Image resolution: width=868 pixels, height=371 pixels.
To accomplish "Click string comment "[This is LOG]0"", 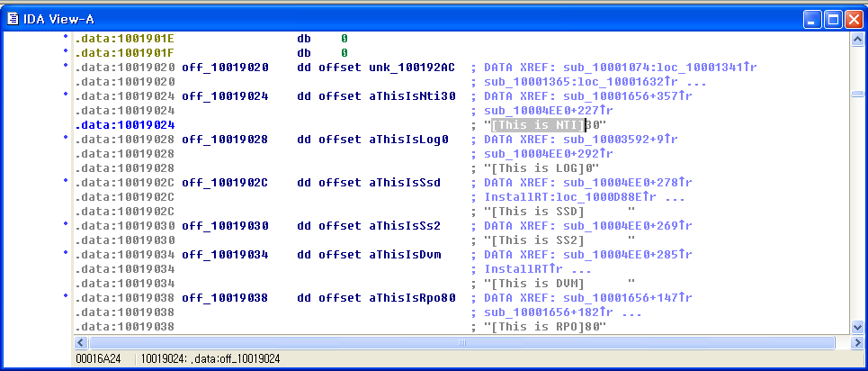I will [542, 168].
